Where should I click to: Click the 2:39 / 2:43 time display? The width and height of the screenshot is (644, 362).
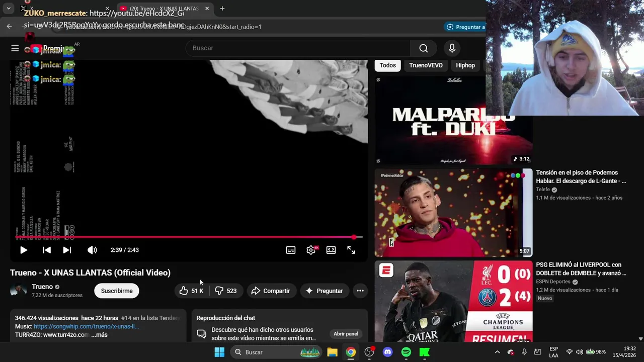pos(125,250)
